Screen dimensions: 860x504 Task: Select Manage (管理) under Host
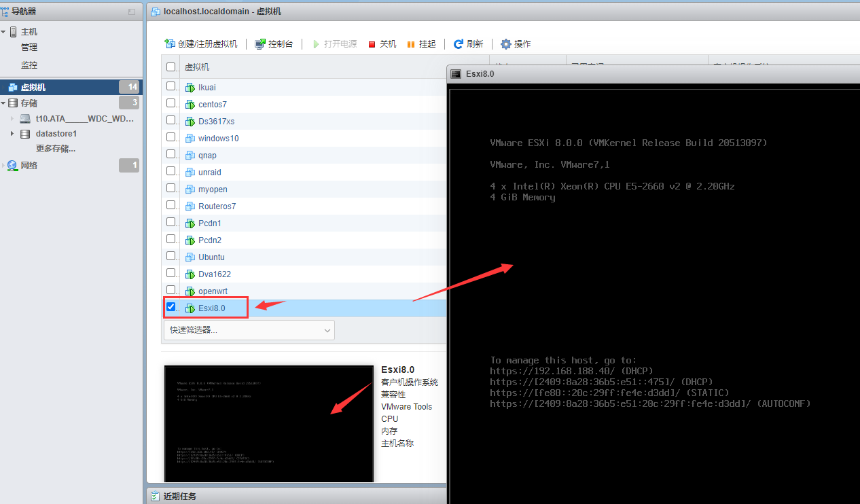(x=29, y=48)
